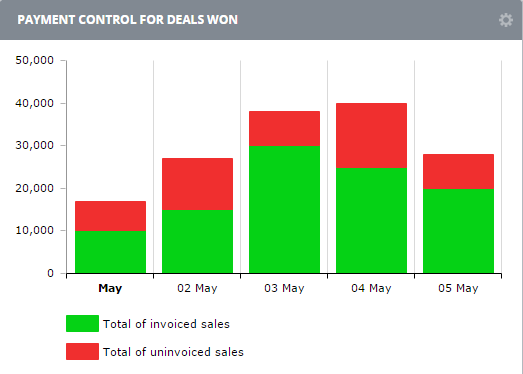Screen dimensions: 523x374
Task: Select the green invoiced bar for 04 May
Action: pos(371,220)
